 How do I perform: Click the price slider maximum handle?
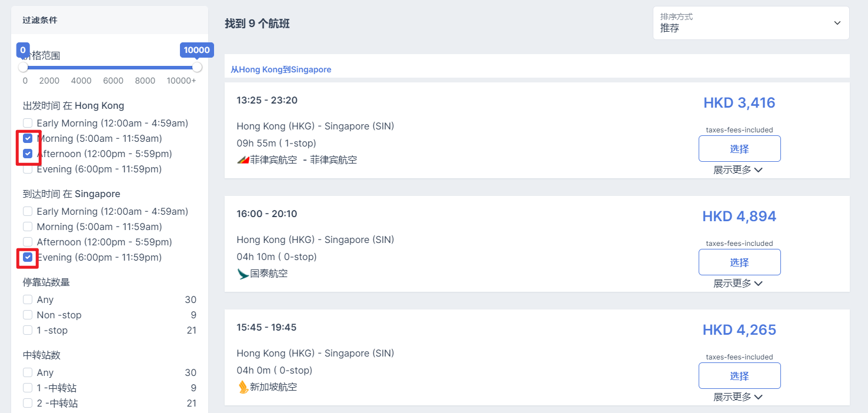click(x=197, y=67)
